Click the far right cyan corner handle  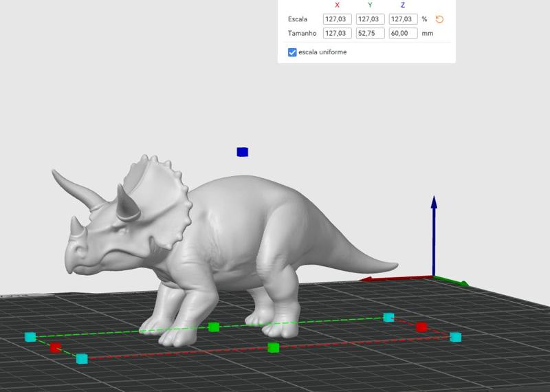(x=455, y=337)
